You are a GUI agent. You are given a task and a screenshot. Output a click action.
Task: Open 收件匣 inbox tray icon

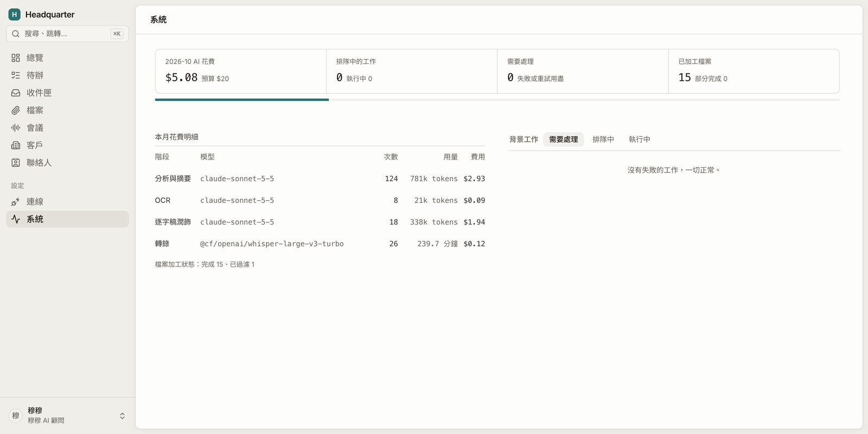[x=16, y=93]
